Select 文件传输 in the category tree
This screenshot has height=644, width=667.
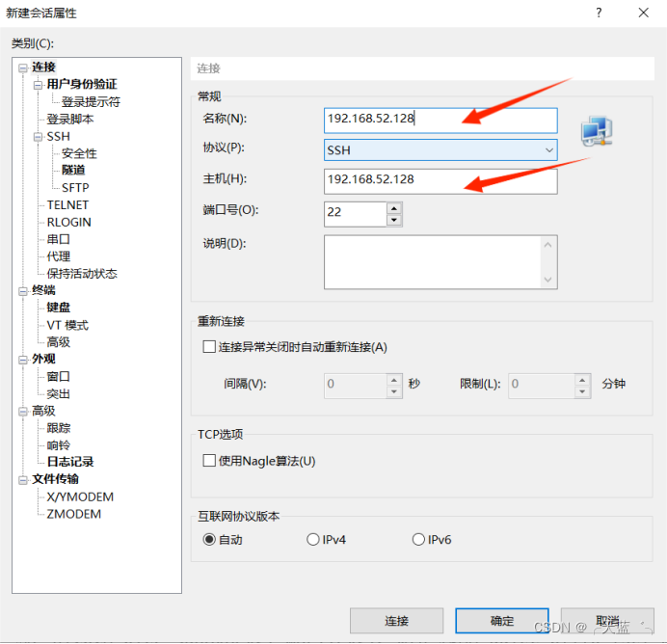point(55,479)
